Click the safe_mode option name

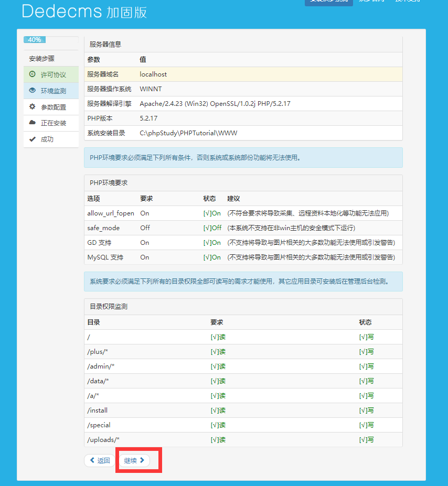[103, 228]
